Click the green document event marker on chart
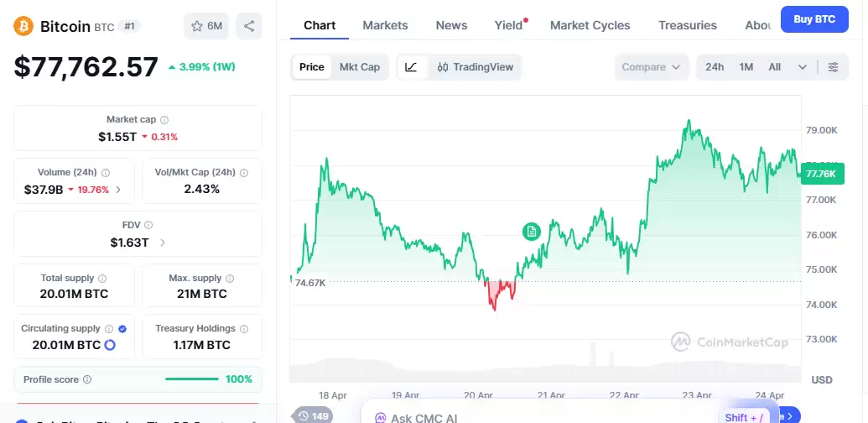This screenshot has width=868, height=423. tap(531, 231)
